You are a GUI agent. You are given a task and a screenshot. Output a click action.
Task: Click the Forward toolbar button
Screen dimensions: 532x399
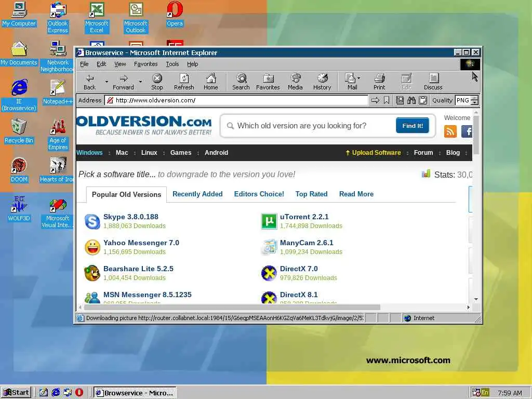click(123, 82)
